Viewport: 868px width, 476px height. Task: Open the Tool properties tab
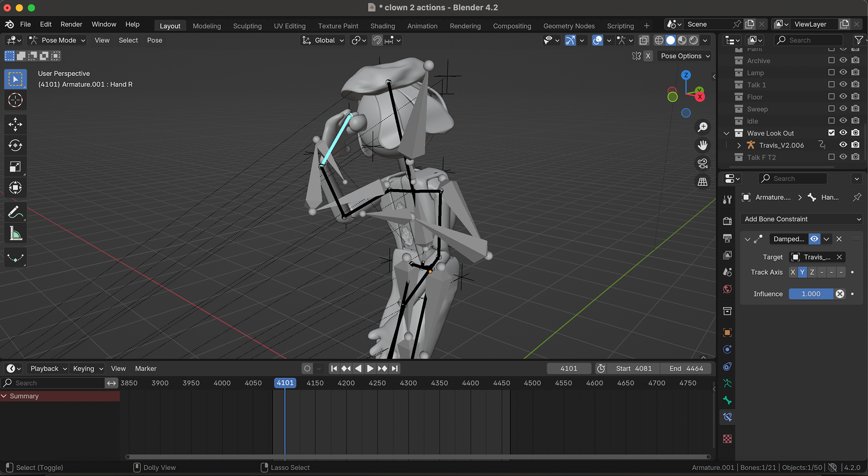point(727,200)
